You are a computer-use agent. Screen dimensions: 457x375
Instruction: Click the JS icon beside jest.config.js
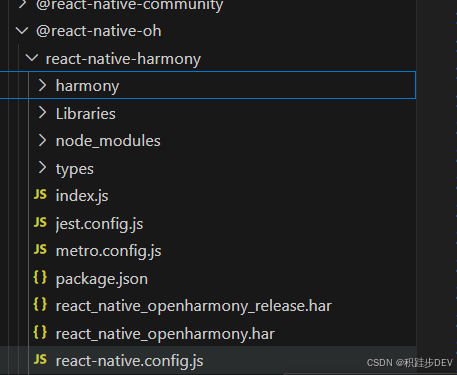[x=40, y=222]
